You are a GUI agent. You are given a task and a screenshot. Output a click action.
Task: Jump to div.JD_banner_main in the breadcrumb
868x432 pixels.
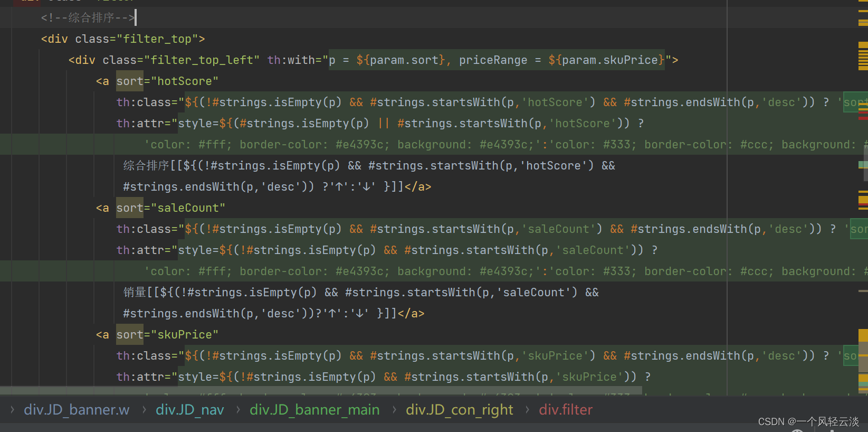click(x=314, y=410)
